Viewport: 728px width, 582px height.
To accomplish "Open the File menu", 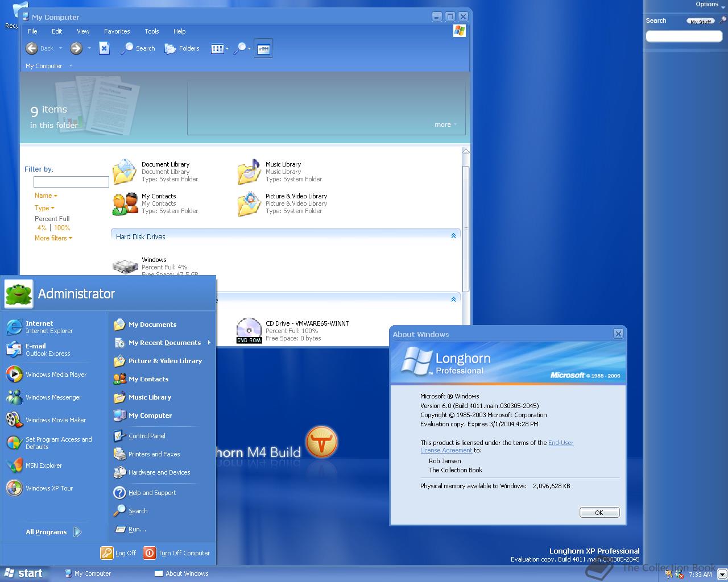I will [32, 31].
